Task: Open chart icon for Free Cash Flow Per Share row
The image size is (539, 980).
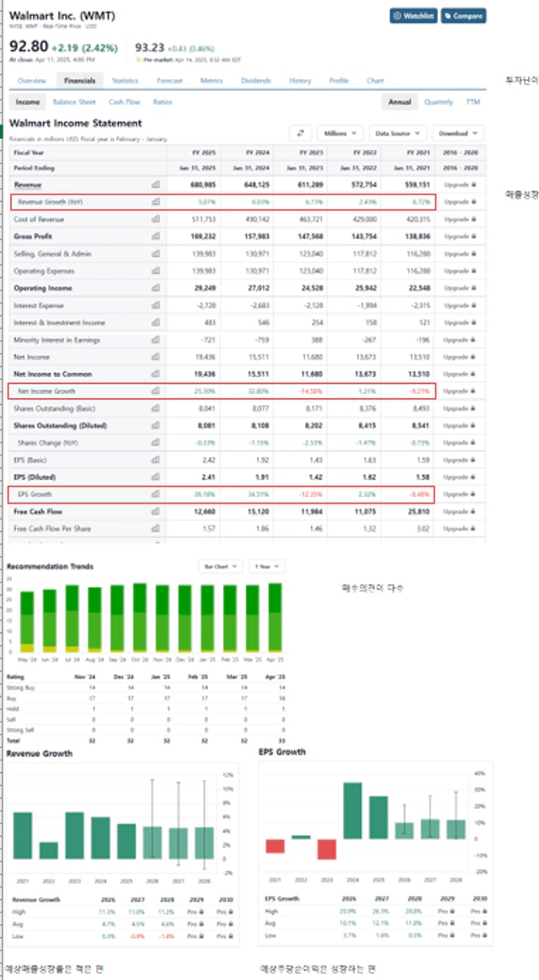Action: pyautogui.click(x=155, y=529)
